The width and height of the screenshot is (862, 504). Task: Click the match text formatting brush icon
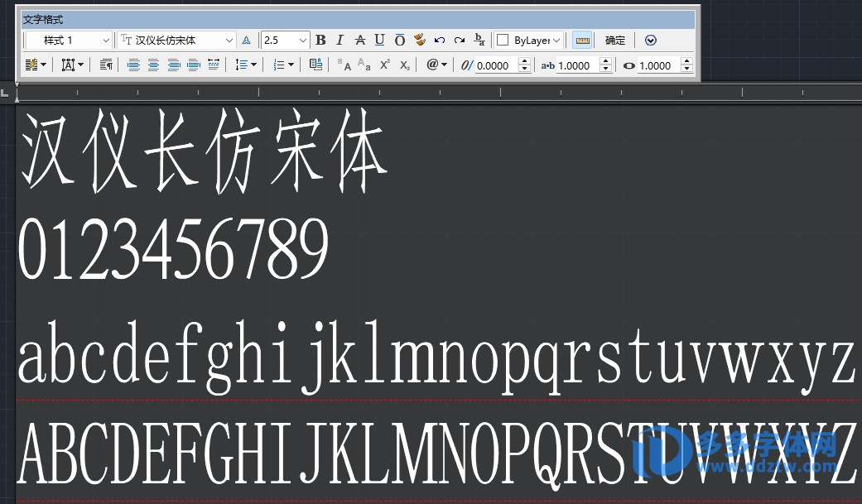[x=420, y=40]
